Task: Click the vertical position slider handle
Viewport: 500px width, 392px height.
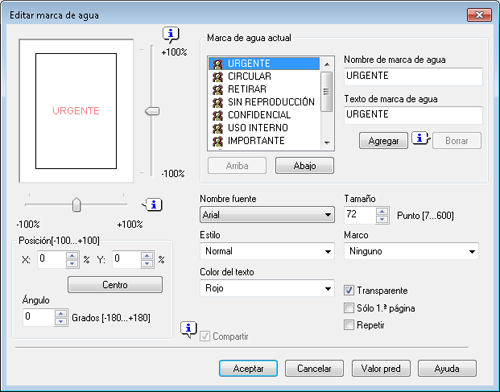Action: pyautogui.click(x=152, y=111)
